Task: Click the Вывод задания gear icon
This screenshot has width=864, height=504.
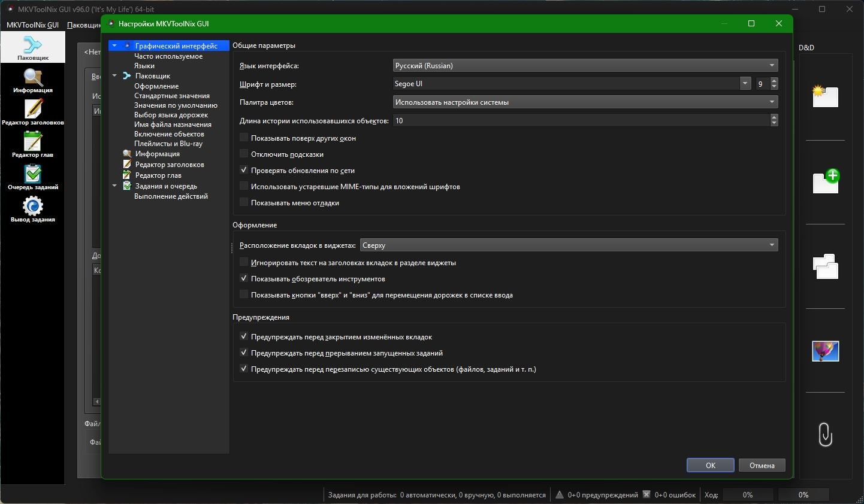Action: click(33, 209)
